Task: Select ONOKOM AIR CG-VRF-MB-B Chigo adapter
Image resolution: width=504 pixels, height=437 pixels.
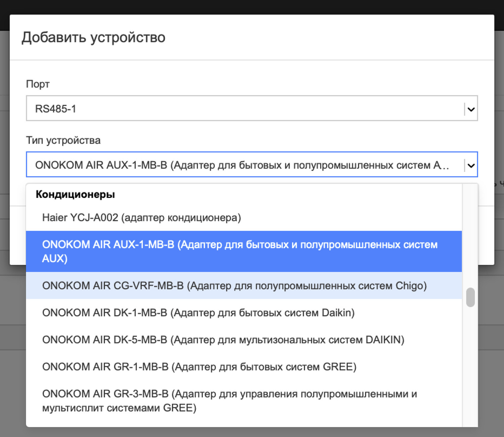Action: pos(234,286)
